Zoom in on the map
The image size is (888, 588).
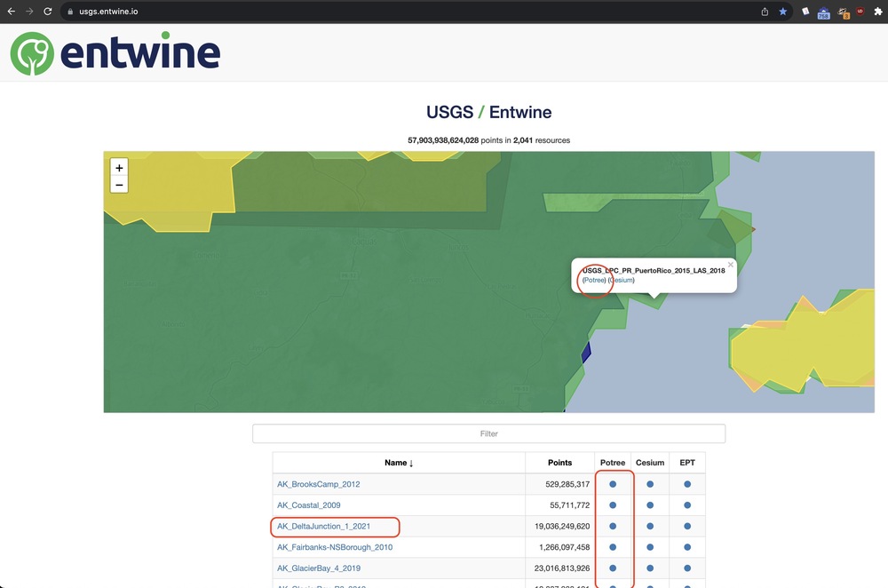[119, 168]
